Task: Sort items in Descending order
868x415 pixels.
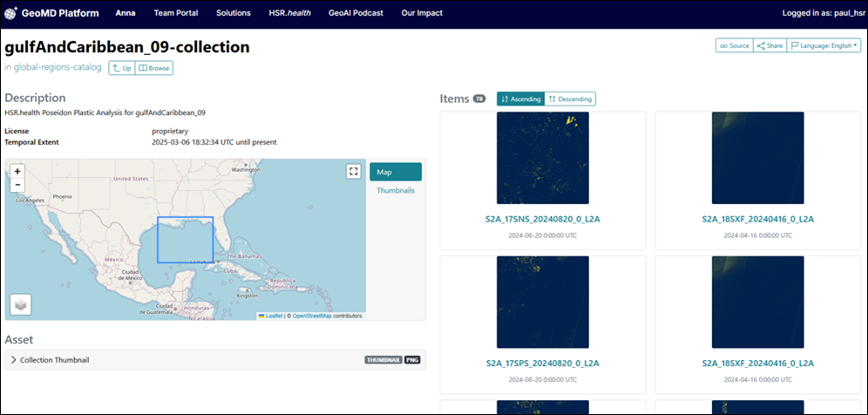Action: [570, 99]
